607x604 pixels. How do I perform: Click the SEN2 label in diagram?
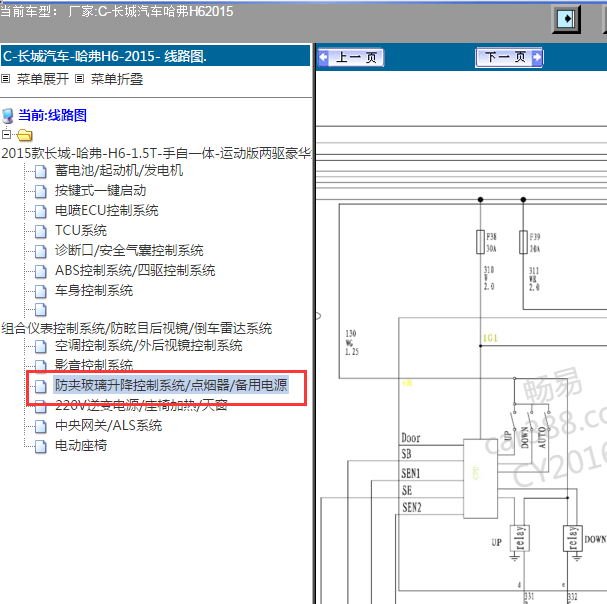pos(412,507)
